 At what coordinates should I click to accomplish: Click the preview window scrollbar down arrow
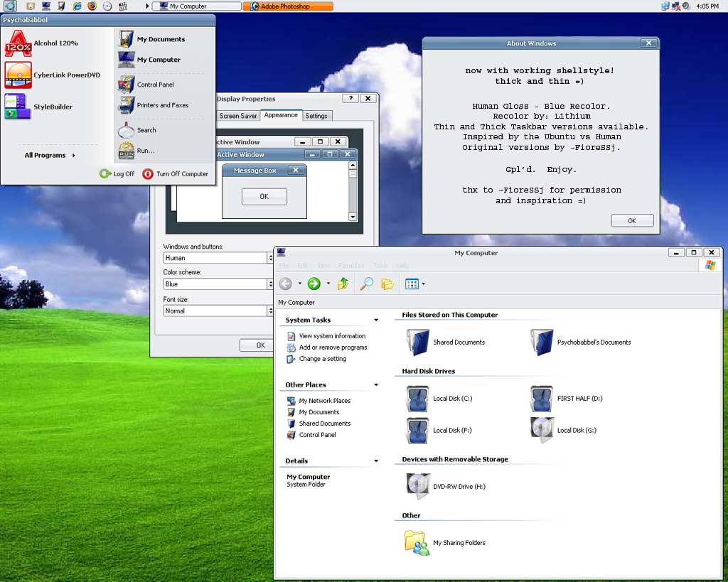point(353,217)
